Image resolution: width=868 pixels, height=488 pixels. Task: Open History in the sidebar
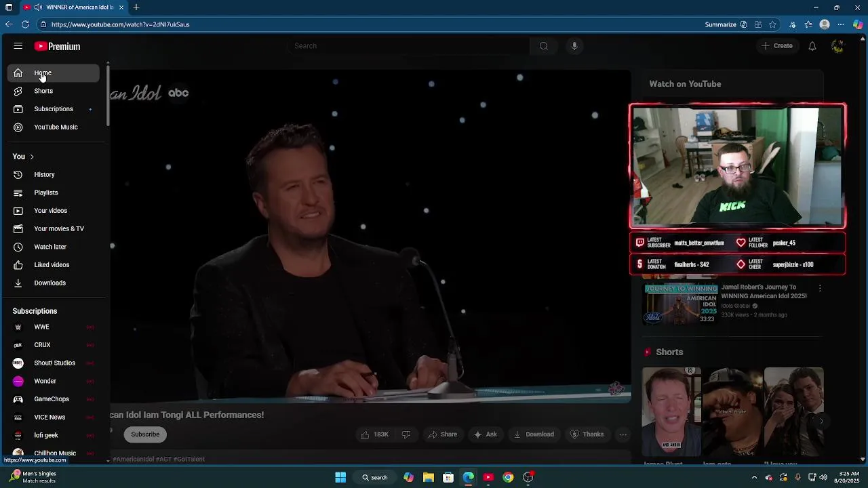(x=54, y=175)
